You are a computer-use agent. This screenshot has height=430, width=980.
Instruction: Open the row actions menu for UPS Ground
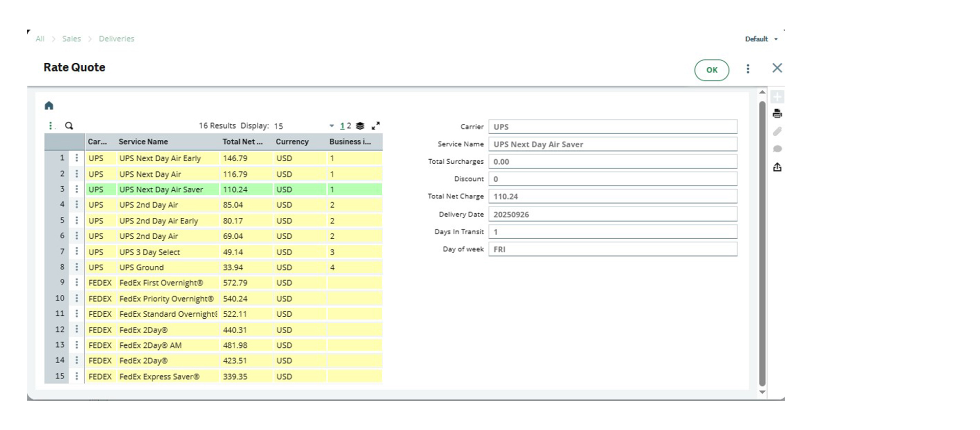tap(77, 267)
